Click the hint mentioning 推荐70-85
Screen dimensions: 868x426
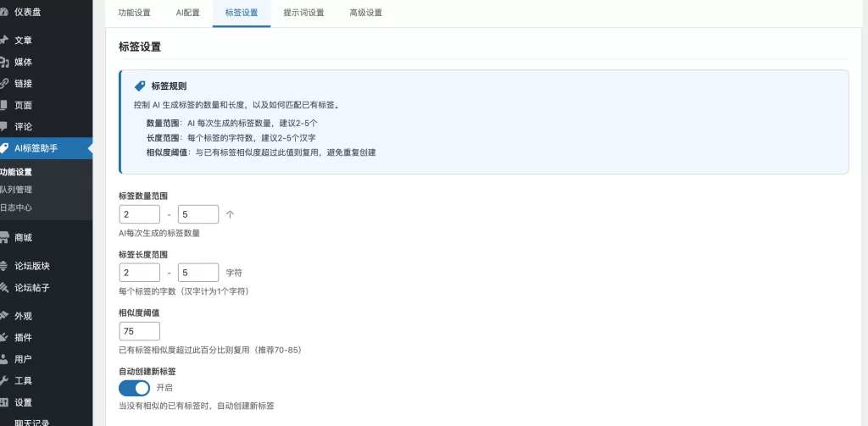click(210, 350)
